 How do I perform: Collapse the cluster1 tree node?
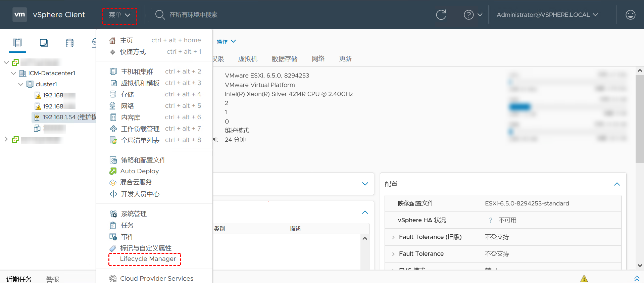click(21, 84)
